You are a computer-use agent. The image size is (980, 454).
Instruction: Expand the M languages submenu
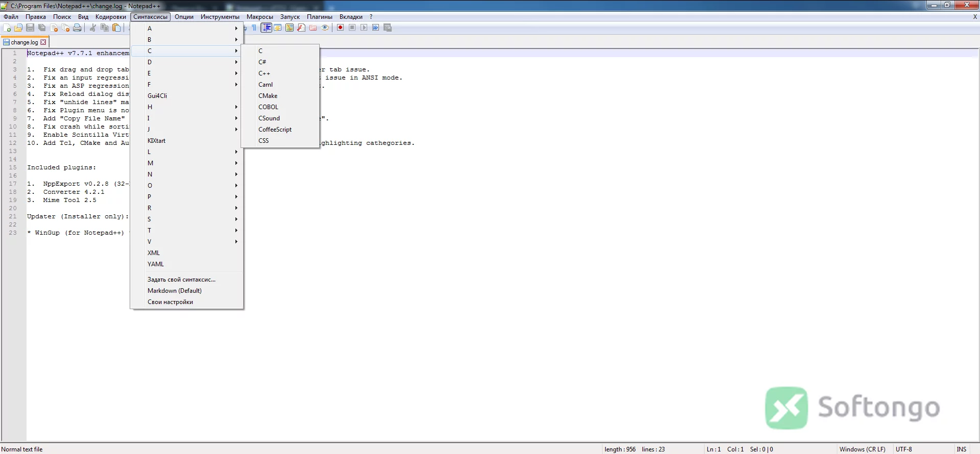point(187,163)
